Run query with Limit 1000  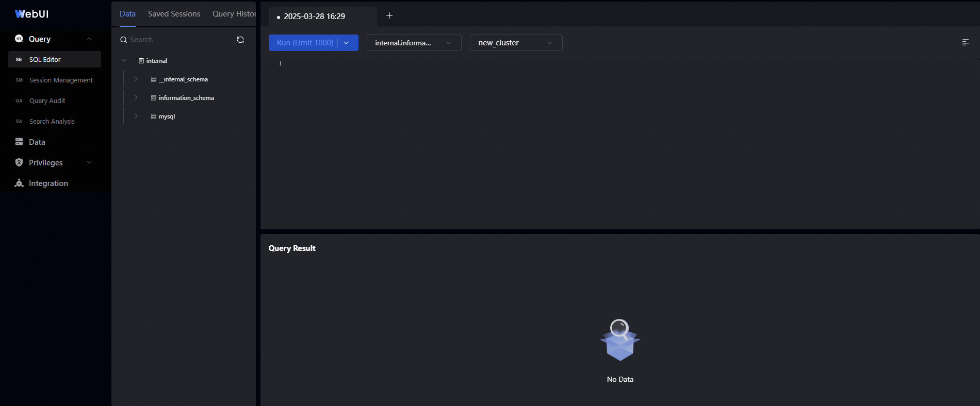pos(305,43)
